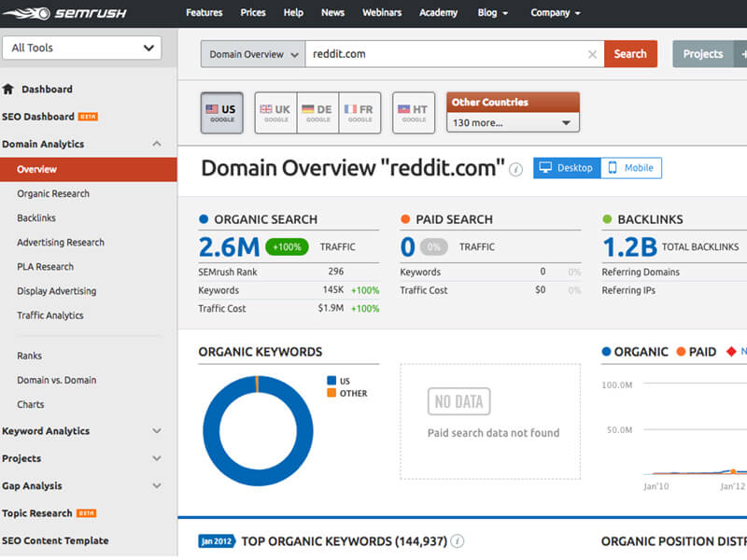Open the Prices page
Image resolution: width=747 pixels, height=560 pixels.
click(x=253, y=13)
